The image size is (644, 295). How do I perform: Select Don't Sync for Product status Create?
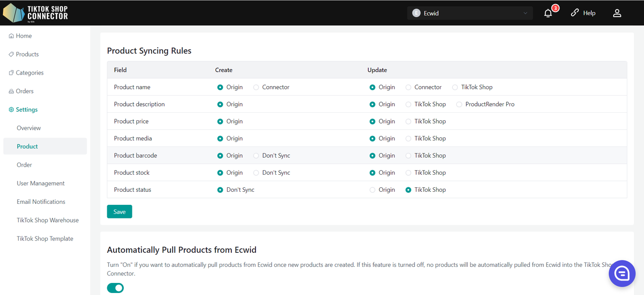click(x=220, y=190)
